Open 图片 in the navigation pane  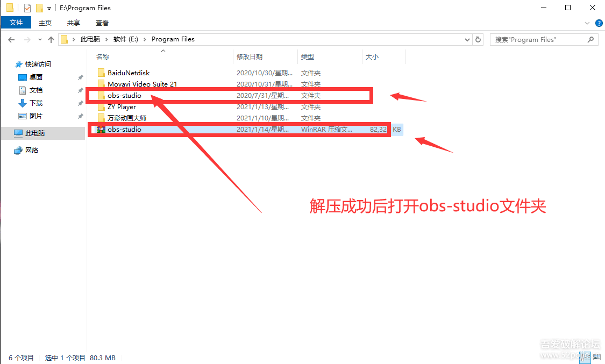point(36,116)
